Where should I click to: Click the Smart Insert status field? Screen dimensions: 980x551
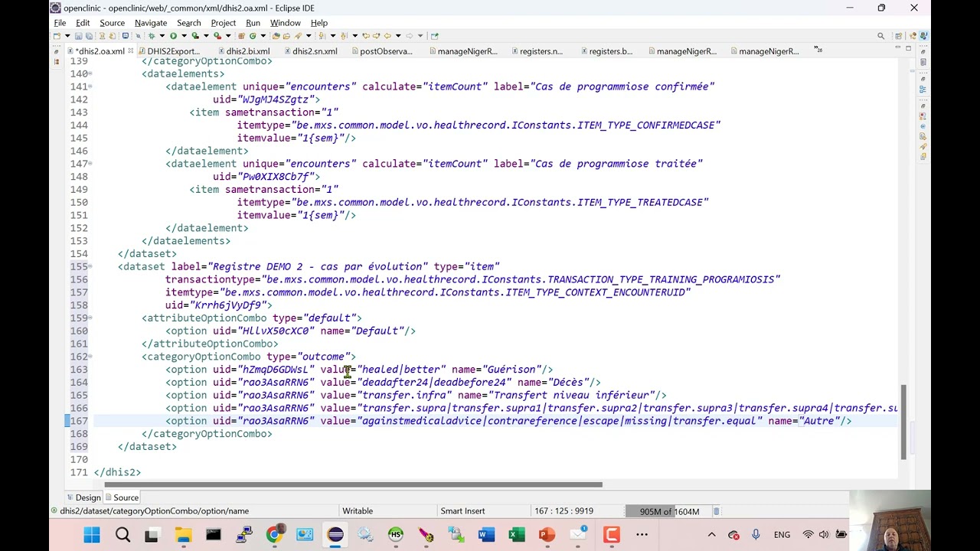click(462, 511)
